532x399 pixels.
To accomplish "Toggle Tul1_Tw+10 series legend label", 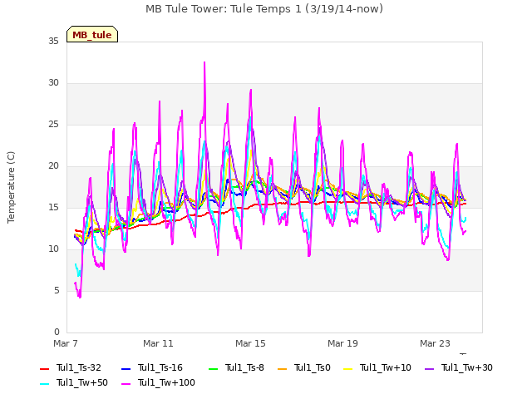I will [x=386, y=367].
